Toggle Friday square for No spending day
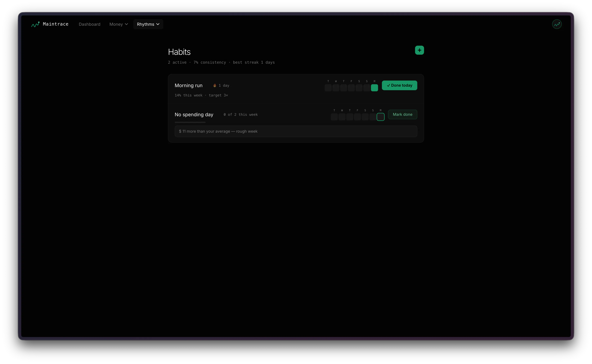The image size is (592, 364). click(357, 117)
